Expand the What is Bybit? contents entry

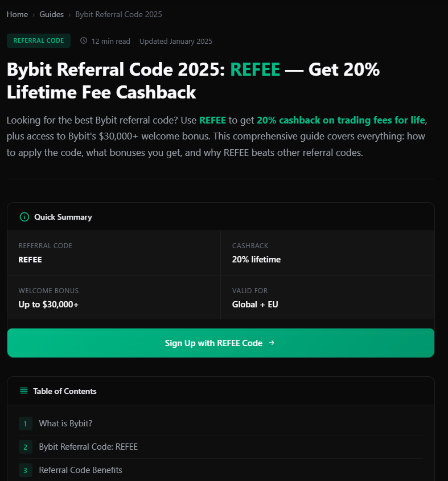pos(65,424)
